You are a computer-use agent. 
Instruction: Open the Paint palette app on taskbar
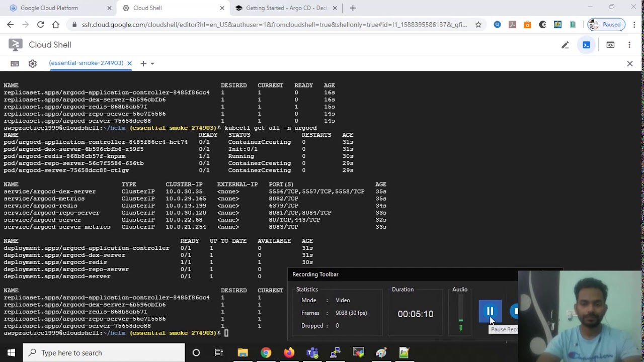(381, 353)
